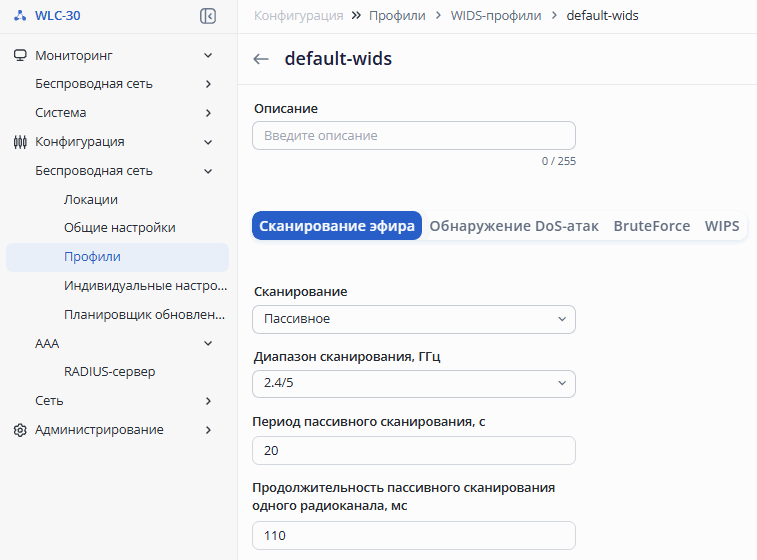Open RADIUS-сервер in the sidebar
Image resolution: width=757 pixels, height=560 pixels.
click(x=110, y=372)
